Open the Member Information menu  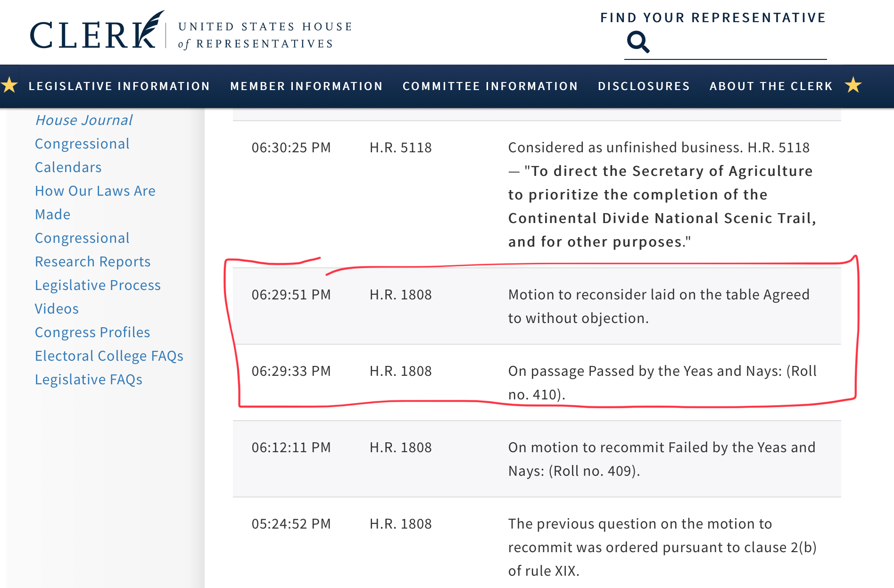(306, 86)
